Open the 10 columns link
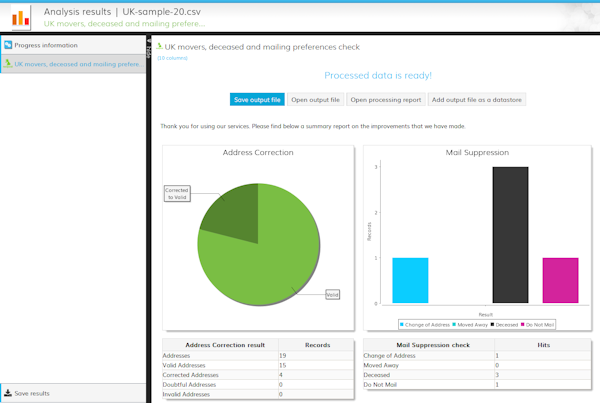The image size is (600, 403). (172, 58)
